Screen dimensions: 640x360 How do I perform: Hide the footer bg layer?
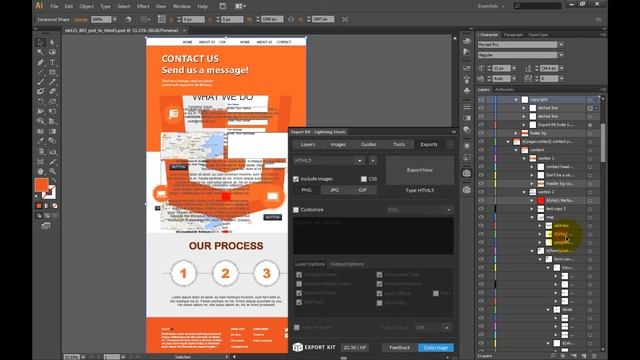pos(482,133)
